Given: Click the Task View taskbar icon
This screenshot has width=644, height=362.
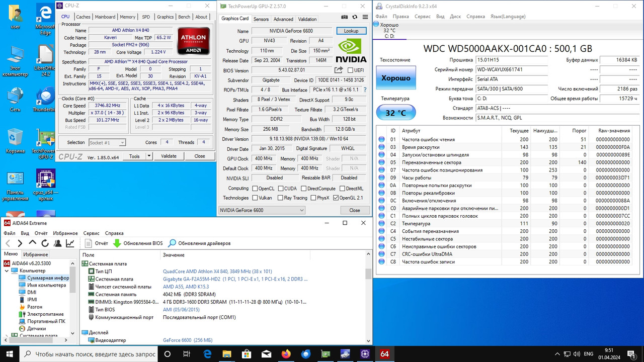Looking at the screenshot, I should coord(187,354).
